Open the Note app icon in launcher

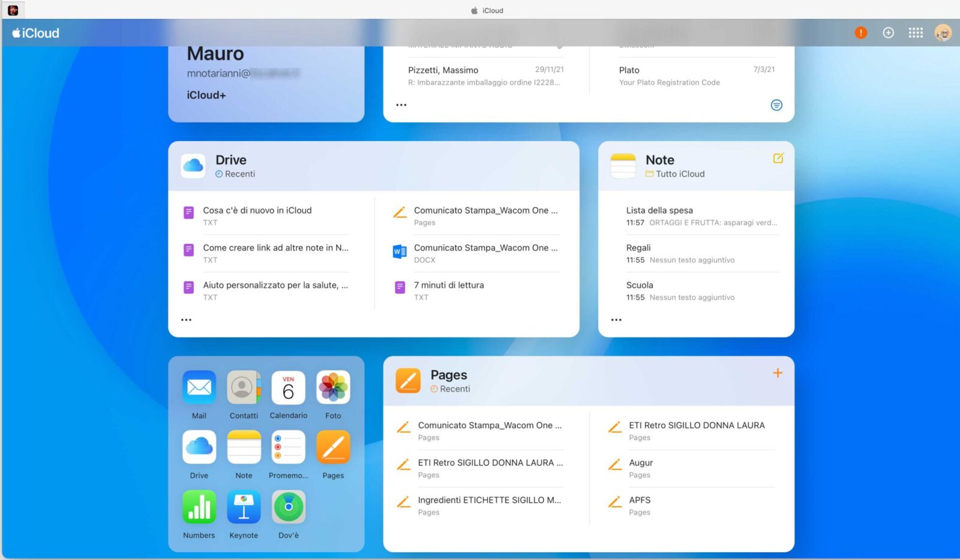pyautogui.click(x=244, y=447)
